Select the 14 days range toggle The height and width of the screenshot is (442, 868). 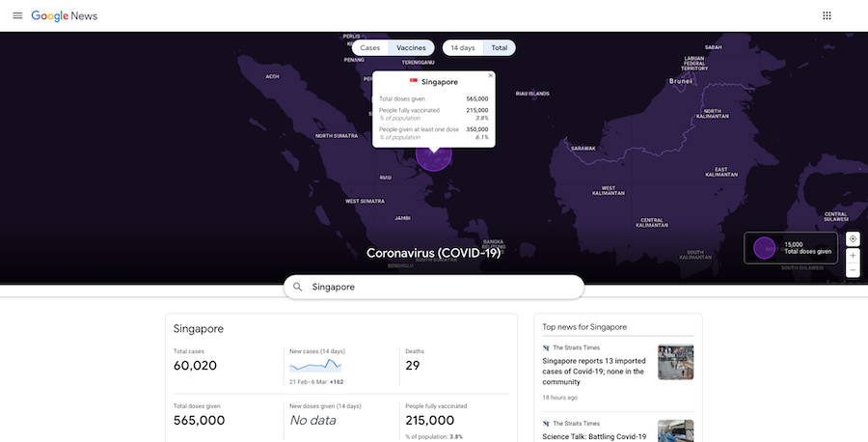pos(463,47)
